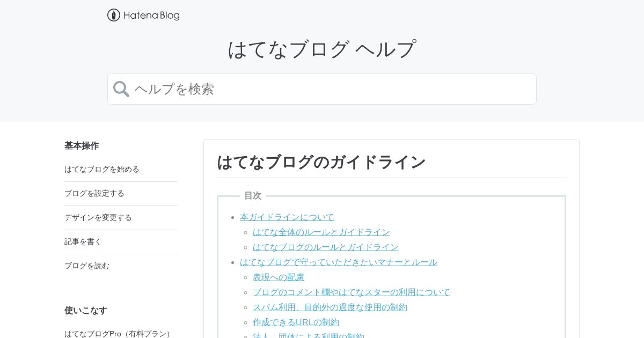Focus the ヘルプを検索 search field
644x338 pixels.
pos(322,89)
